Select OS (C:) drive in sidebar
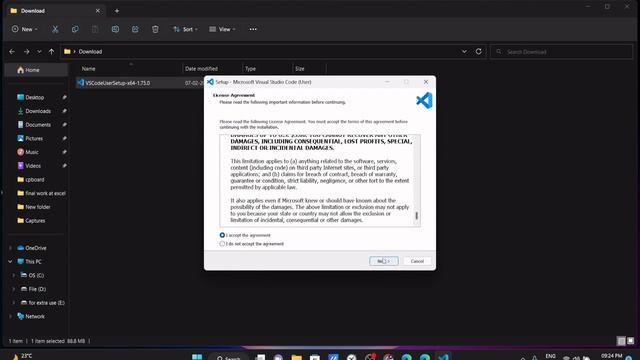 (36, 276)
